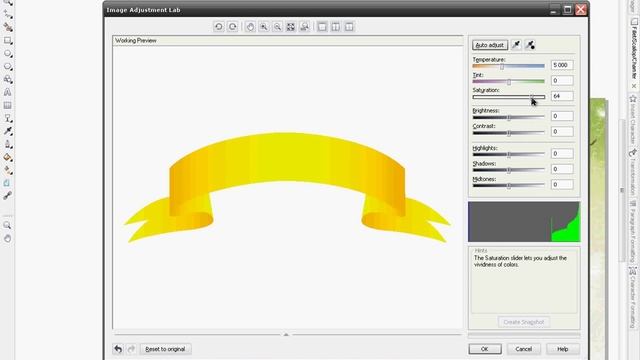640x360 pixels.
Task: Click Reset to original button
Action: click(x=165, y=349)
